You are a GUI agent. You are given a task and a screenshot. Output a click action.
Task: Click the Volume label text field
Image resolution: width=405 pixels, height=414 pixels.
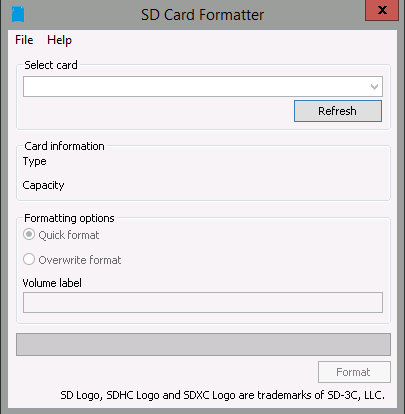click(x=203, y=302)
